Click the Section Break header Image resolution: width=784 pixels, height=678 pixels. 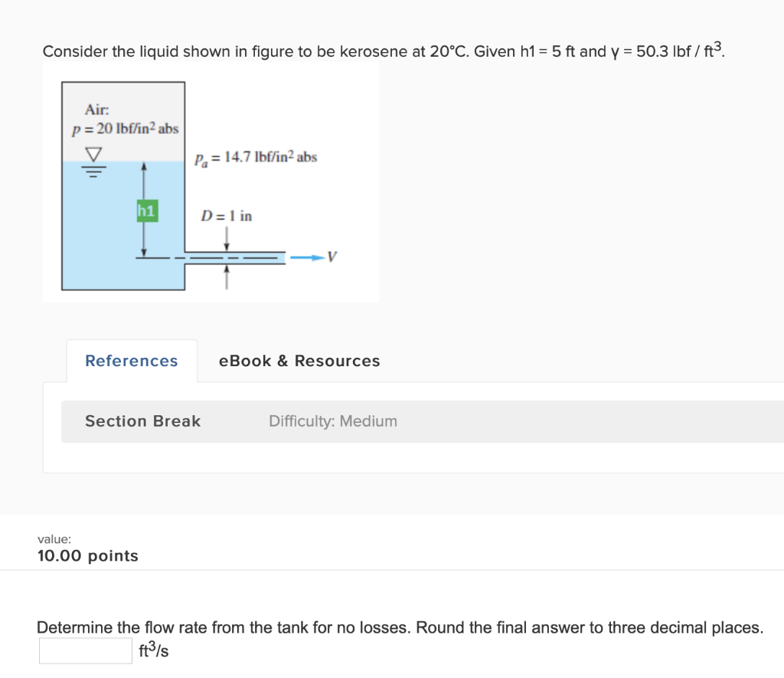[142, 421]
